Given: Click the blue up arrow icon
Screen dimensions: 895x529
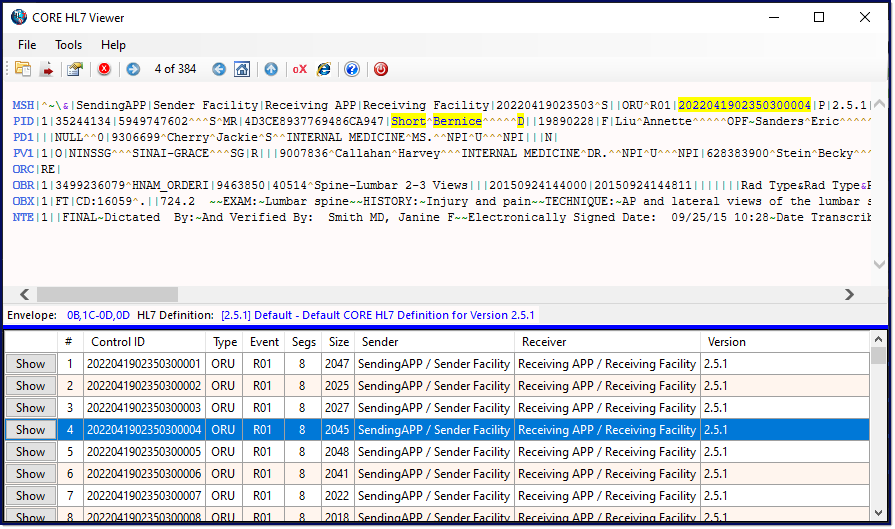Looking at the screenshot, I should (x=271, y=70).
